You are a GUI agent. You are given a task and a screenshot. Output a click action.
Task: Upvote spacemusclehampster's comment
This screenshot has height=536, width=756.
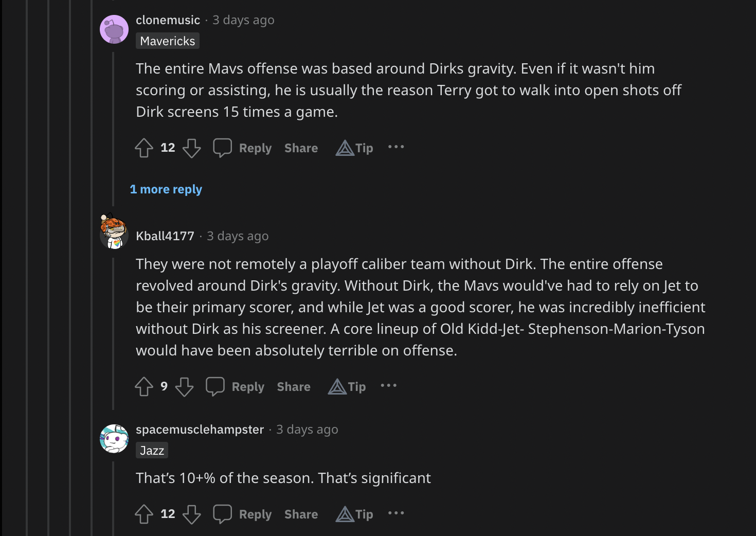point(144,514)
